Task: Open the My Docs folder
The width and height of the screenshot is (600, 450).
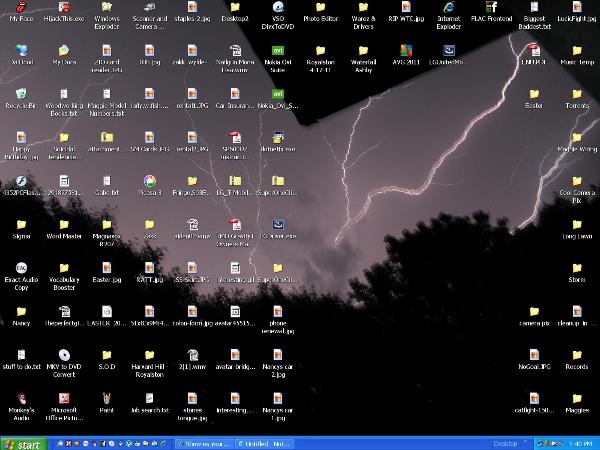Action: [x=64, y=50]
